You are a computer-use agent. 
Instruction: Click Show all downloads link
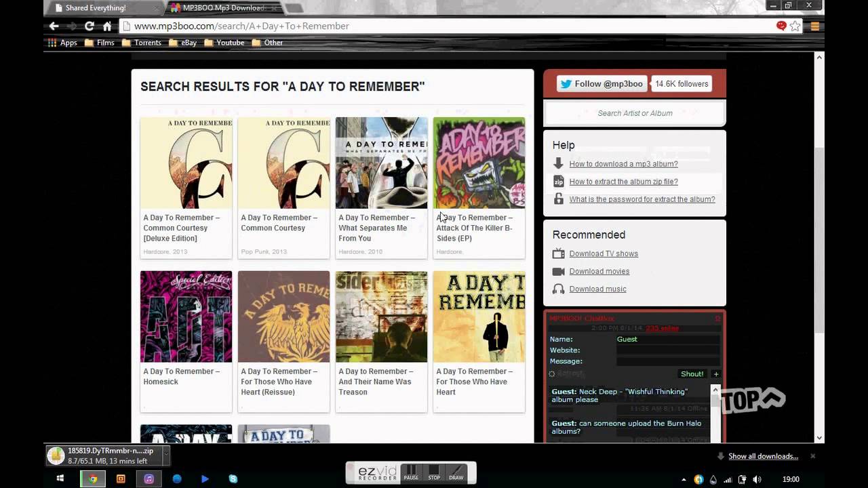pos(763,456)
